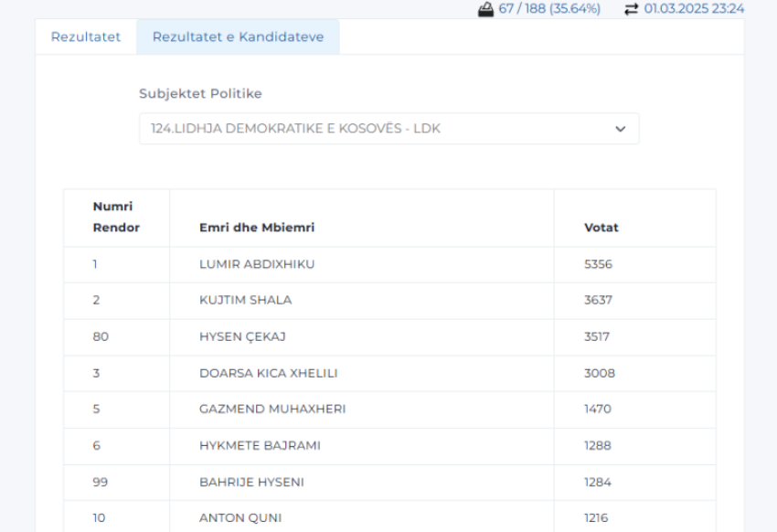Click the 01.03.2025 23:24 update timestamp
The image size is (777, 532).
pyautogui.click(x=694, y=9)
